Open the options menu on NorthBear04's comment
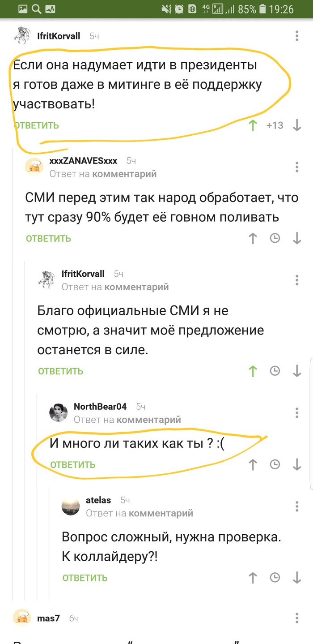The width and height of the screenshot is (313, 644). click(297, 412)
